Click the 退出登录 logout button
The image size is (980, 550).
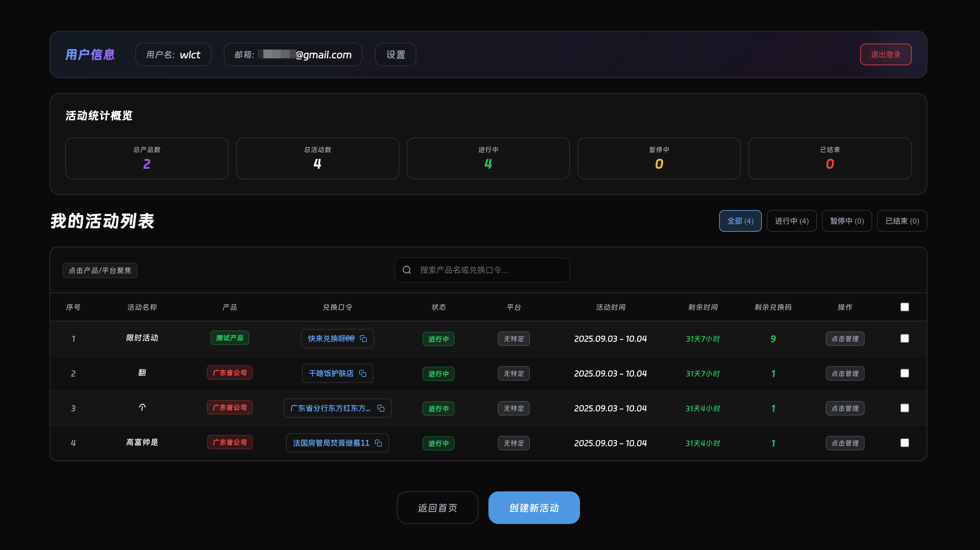886,55
